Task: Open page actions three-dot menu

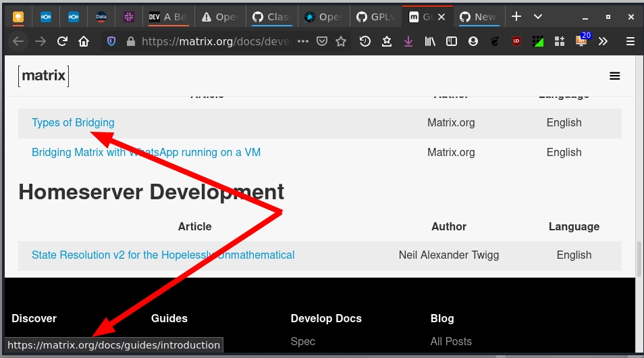Action: [303, 41]
